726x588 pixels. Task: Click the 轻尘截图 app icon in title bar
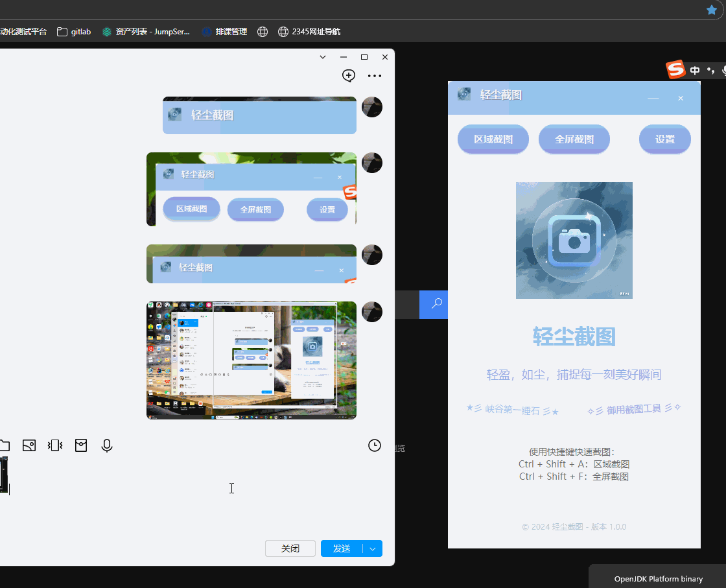point(464,94)
